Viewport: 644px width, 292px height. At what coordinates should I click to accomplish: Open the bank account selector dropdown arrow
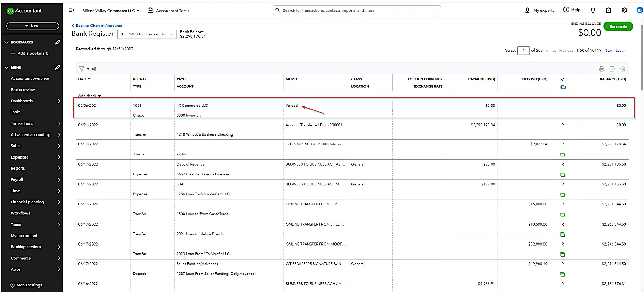click(172, 34)
